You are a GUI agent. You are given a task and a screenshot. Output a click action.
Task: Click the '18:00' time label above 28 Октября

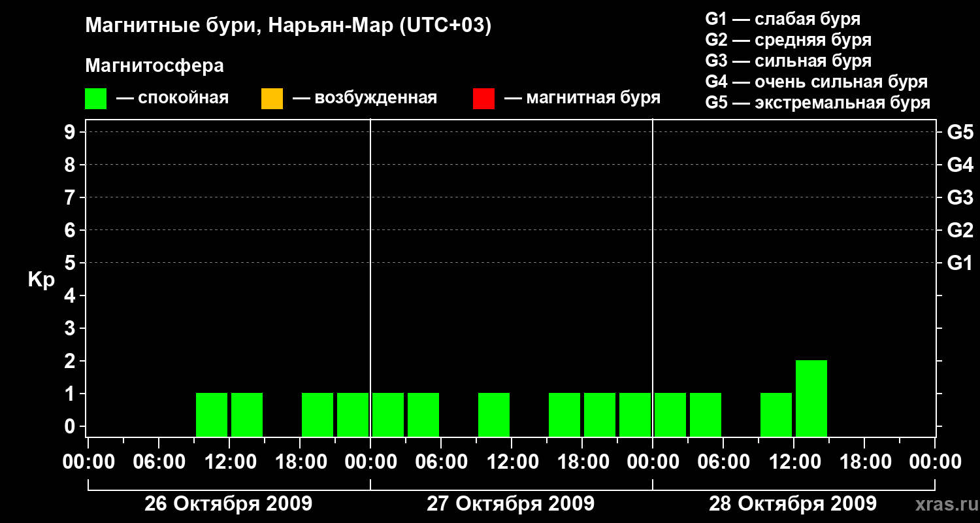pyautogui.click(x=864, y=462)
